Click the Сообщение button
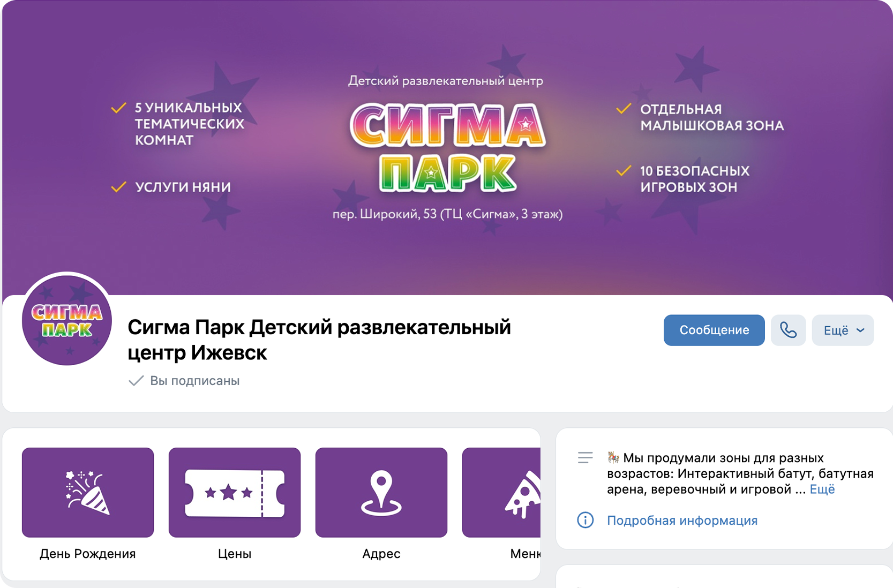Screen dimensions: 893x588 coord(714,330)
